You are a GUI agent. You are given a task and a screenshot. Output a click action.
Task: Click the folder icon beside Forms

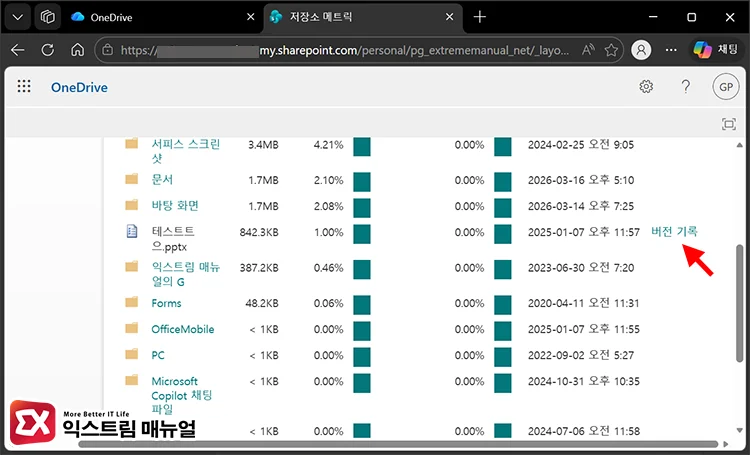coord(132,302)
